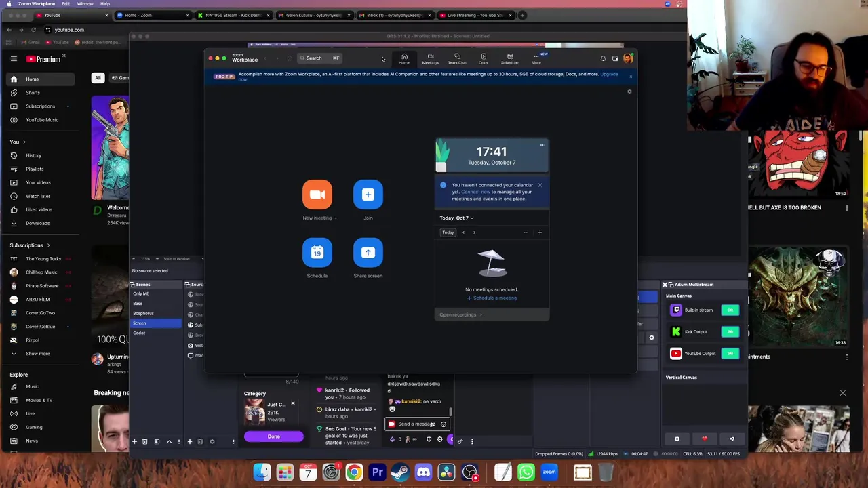Toggle the Built-in stream output
The width and height of the screenshot is (868, 488).
pyautogui.click(x=730, y=310)
